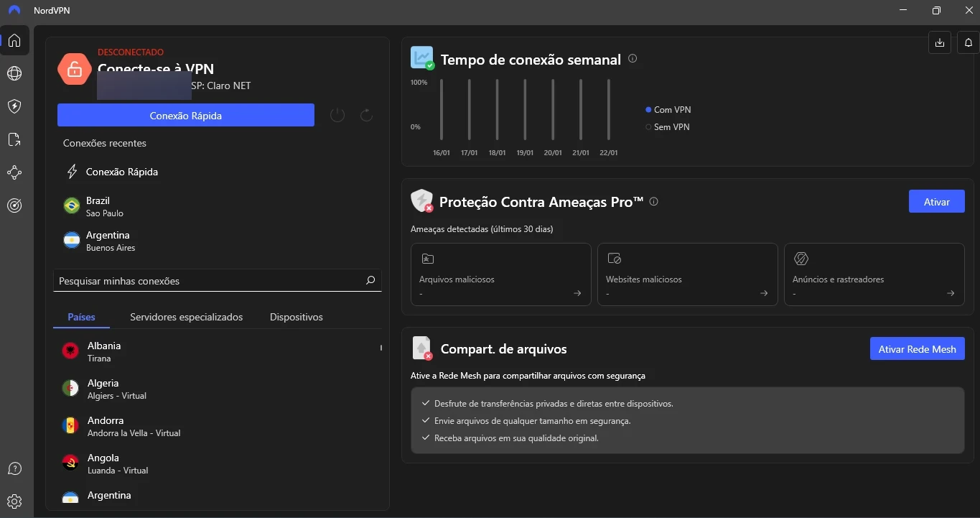This screenshot has width=980, height=518.
Task: Open the globe servers icon in sidebar
Action: tap(14, 73)
